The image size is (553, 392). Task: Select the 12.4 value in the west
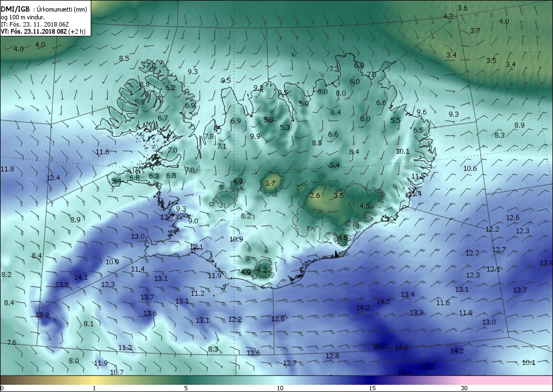tap(53, 178)
